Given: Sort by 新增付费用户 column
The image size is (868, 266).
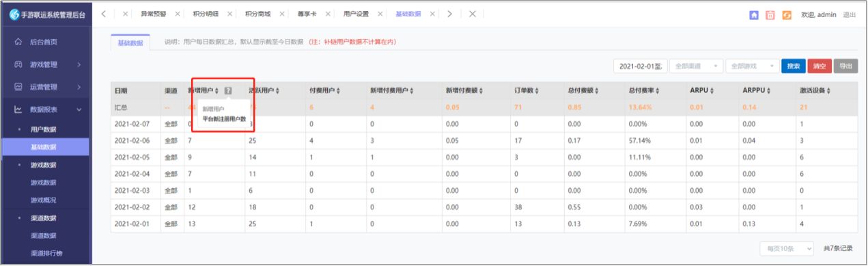Looking at the screenshot, I should click(x=412, y=90).
